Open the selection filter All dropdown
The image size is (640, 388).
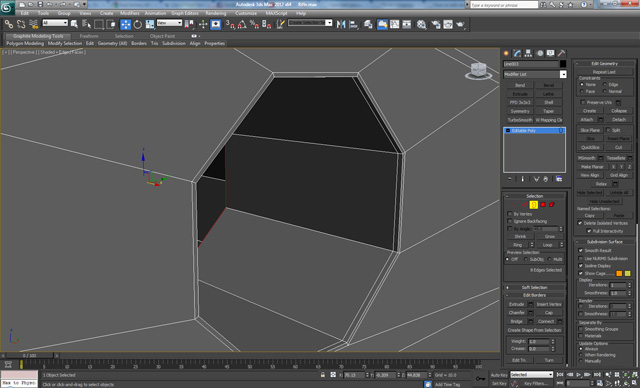(x=55, y=23)
